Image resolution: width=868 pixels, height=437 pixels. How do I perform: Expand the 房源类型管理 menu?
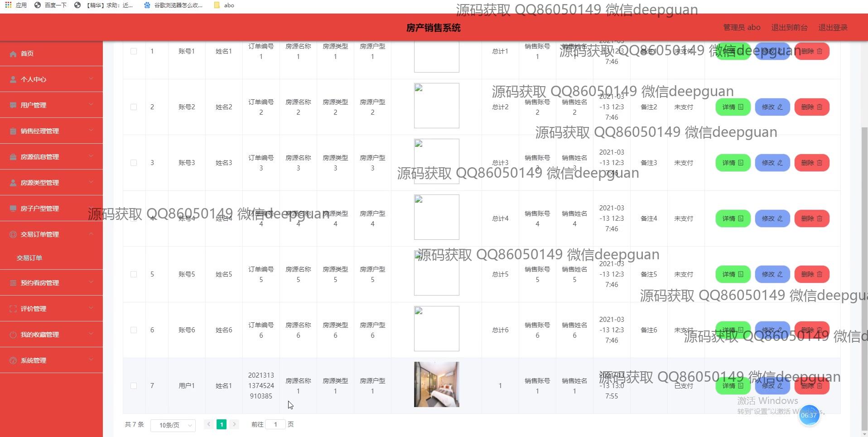(x=51, y=183)
